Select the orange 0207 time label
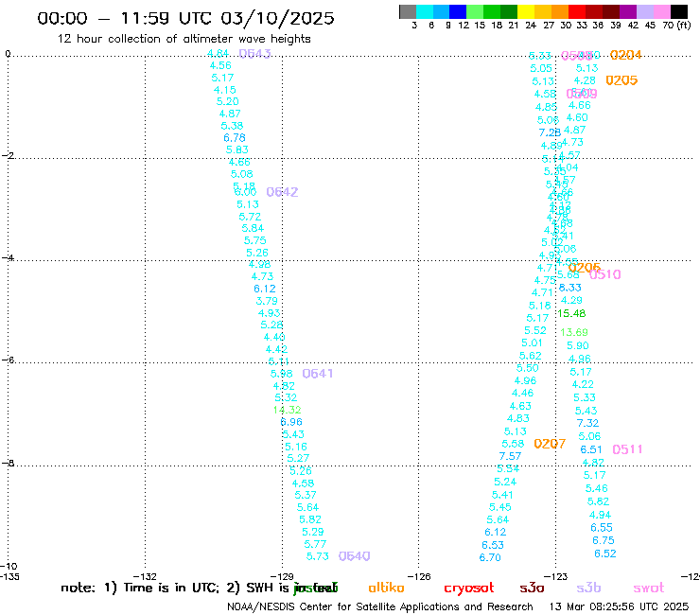This screenshot has width=700, height=615. (x=550, y=444)
